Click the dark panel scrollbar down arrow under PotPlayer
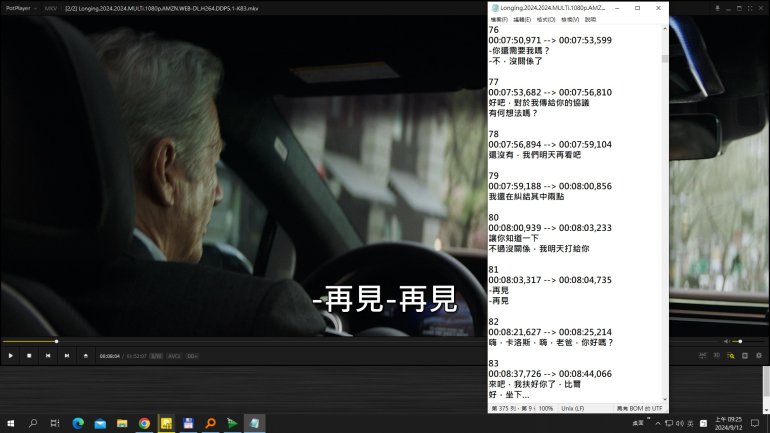This screenshot has width=770, height=433. [x=767, y=410]
